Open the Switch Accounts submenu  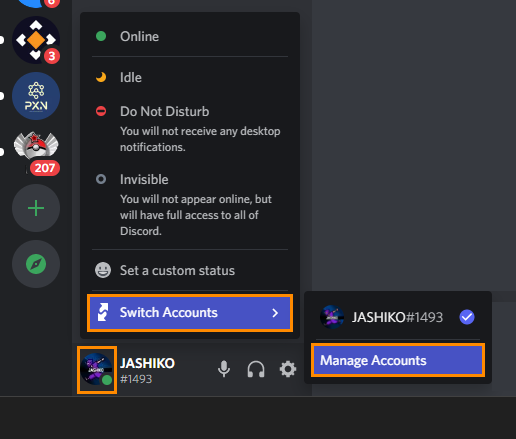coord(190,313)
